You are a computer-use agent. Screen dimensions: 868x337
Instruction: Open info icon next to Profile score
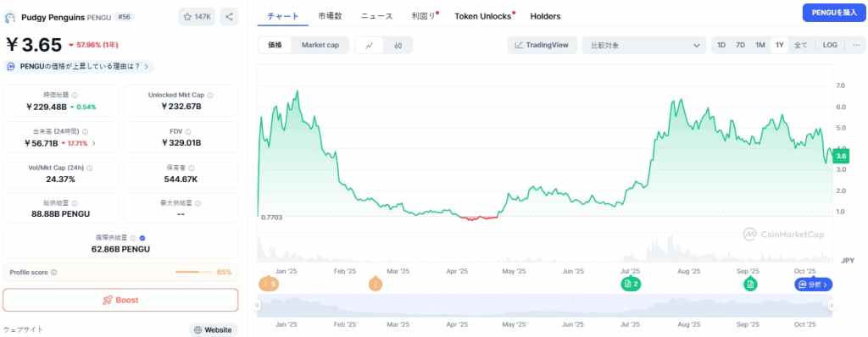[53, 273]
